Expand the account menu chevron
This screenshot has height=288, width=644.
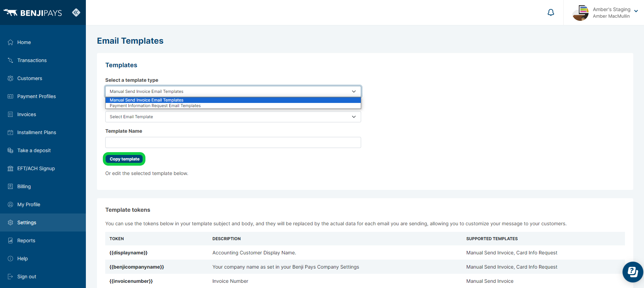(x=636, y=11)
